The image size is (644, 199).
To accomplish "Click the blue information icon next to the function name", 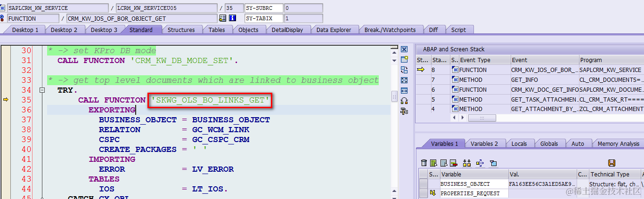I will pyautogui.click(x=232, y=18).
